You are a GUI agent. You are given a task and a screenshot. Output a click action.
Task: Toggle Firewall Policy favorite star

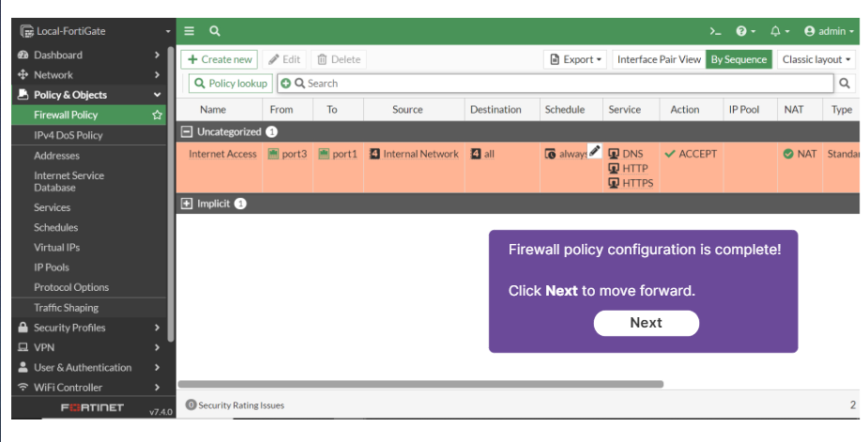[x=158, y=114]
